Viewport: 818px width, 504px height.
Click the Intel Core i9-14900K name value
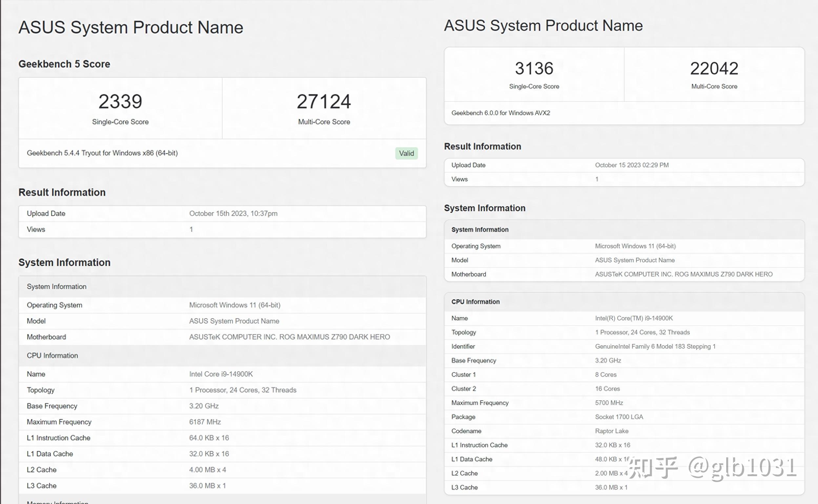pos(221,374)
